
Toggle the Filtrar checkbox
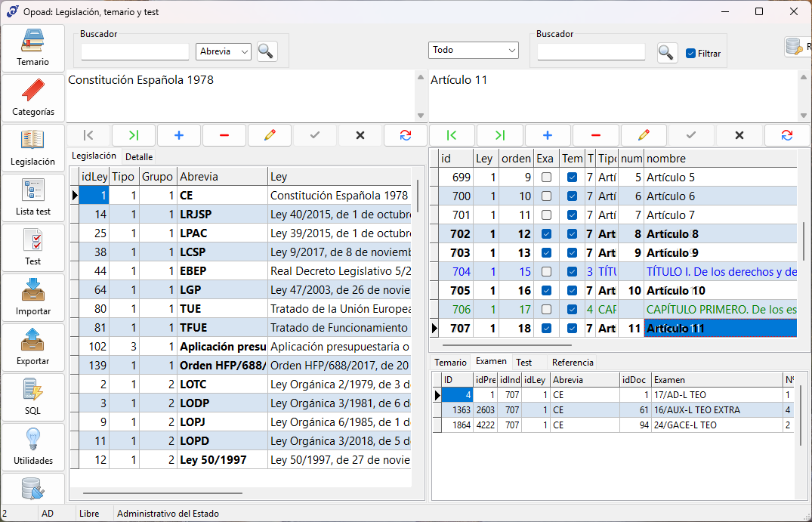tap(690, 54)
